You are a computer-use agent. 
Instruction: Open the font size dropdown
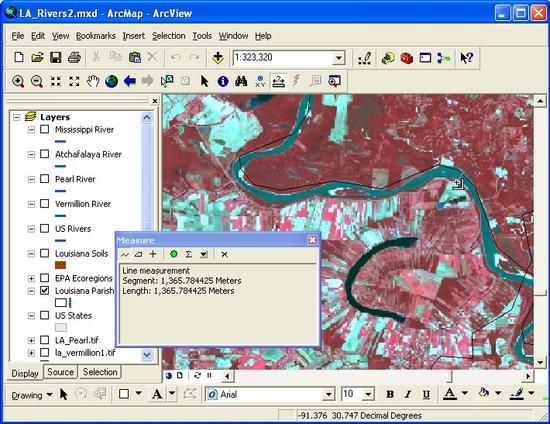point(368,395)
